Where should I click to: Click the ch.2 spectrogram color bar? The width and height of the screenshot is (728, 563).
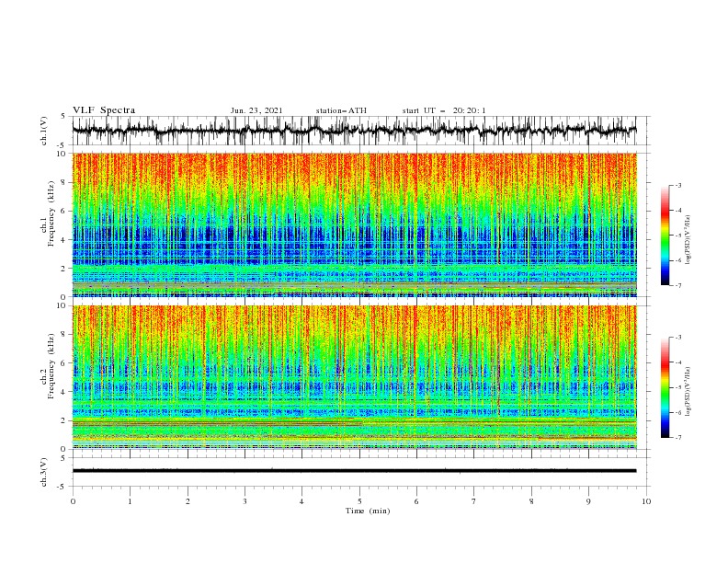665,387
